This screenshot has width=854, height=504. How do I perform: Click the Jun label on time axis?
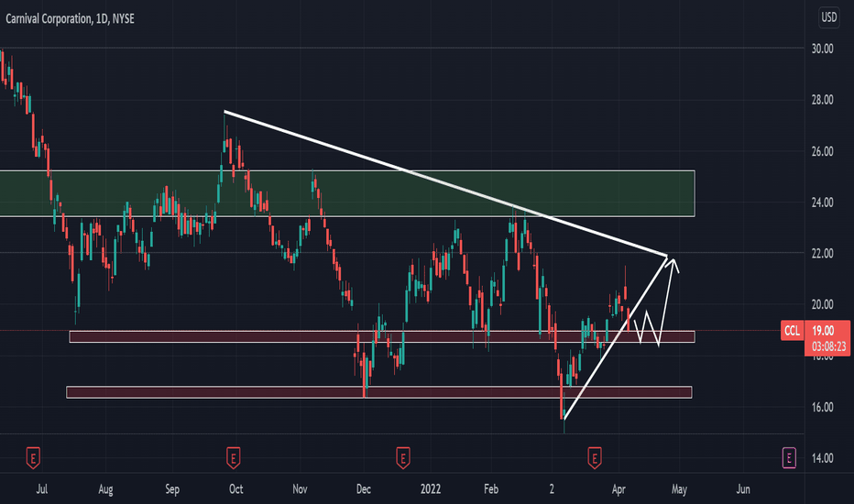pyautogui.click(x=743, y=488)
